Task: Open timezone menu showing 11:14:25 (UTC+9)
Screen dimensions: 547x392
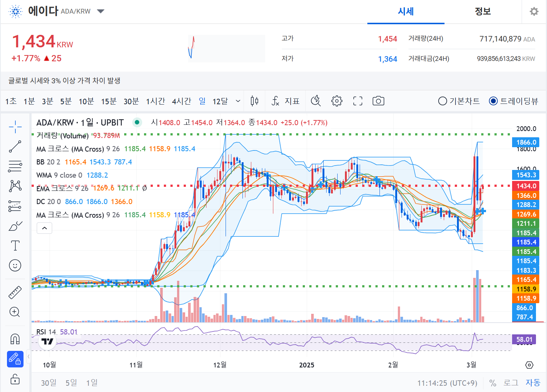Action: [x=447, y=383]
